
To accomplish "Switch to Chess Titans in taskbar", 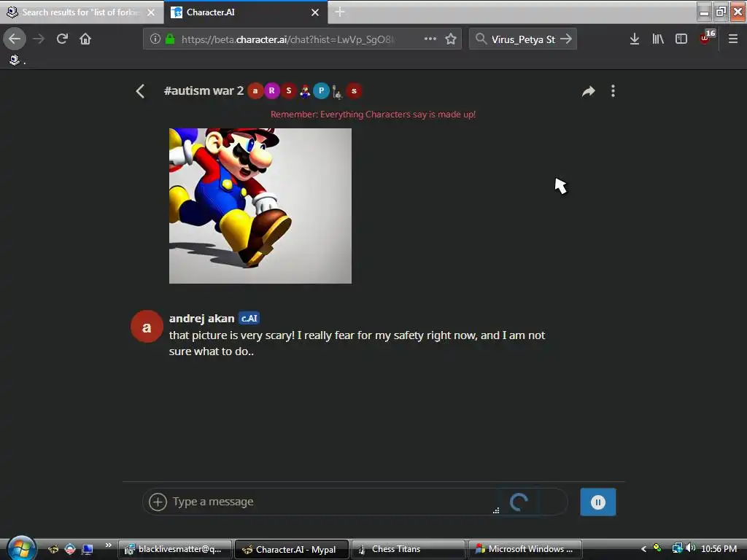I will point(409,550).
